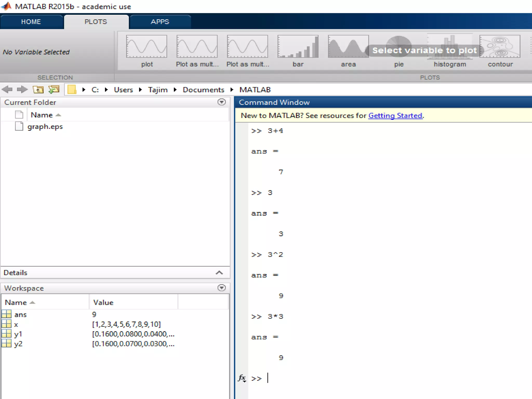Viewport: 532px width, 399px height.
Task: Go forward with the right arrow
Action: [22, 89]
